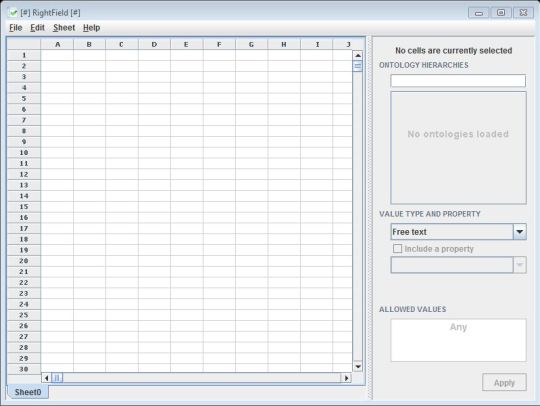Select column E header
The height and width of the screenshot is (406, 540).
tap(186, 44)
